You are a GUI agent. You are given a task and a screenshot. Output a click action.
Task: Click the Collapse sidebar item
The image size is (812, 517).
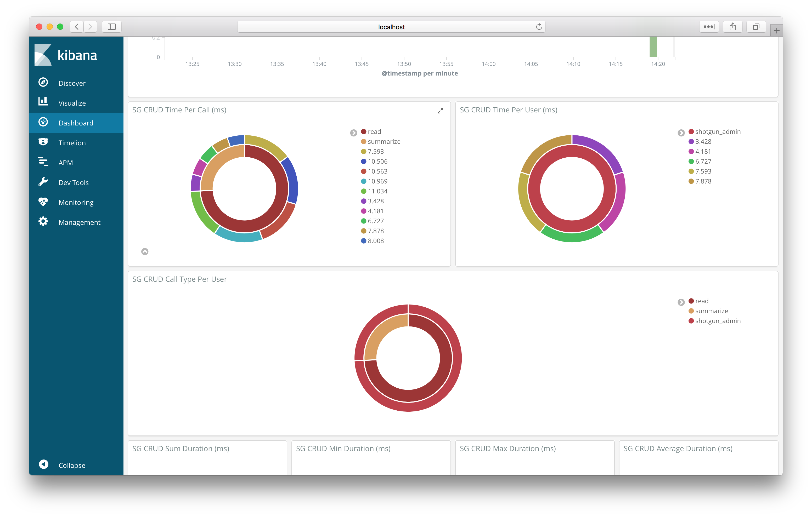tap(71, 465)
